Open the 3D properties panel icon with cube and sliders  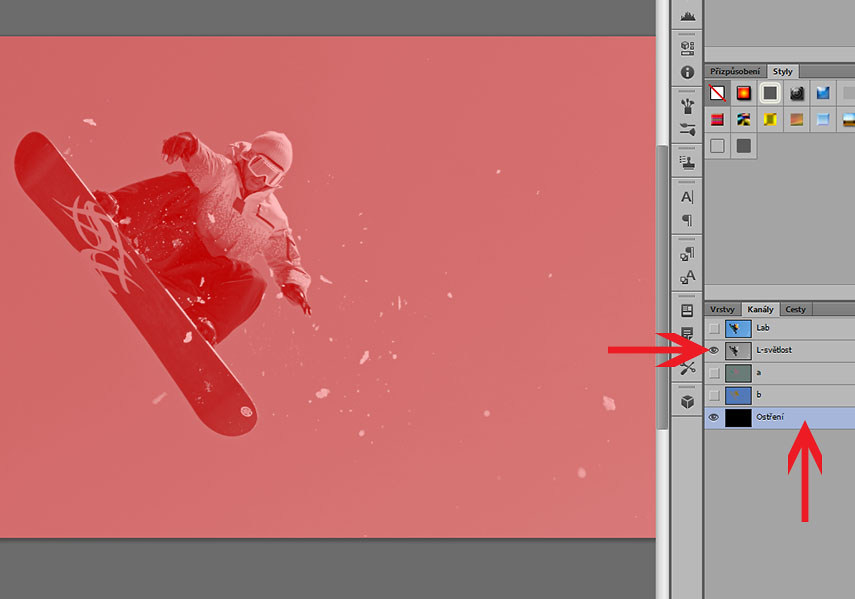pos(687,49)
